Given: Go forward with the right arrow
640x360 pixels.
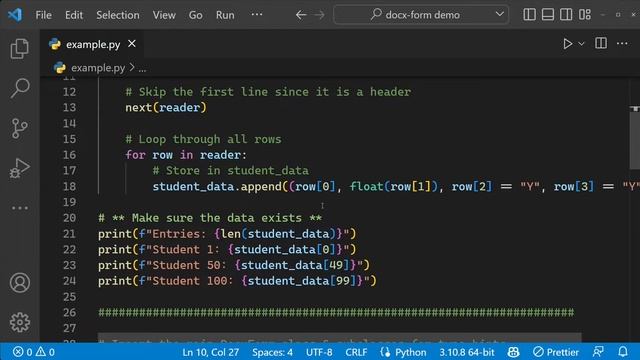Looking at the screenshot, I should click(x=320, y=15).
